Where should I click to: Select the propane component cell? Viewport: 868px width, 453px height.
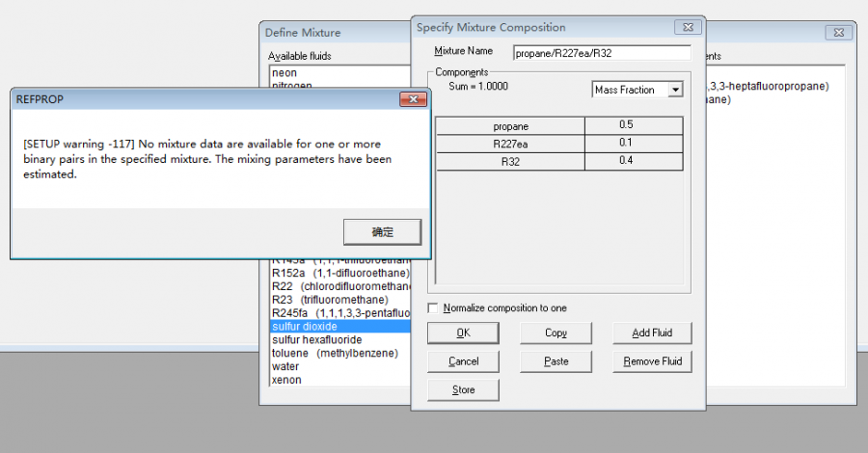coord(510,126)
